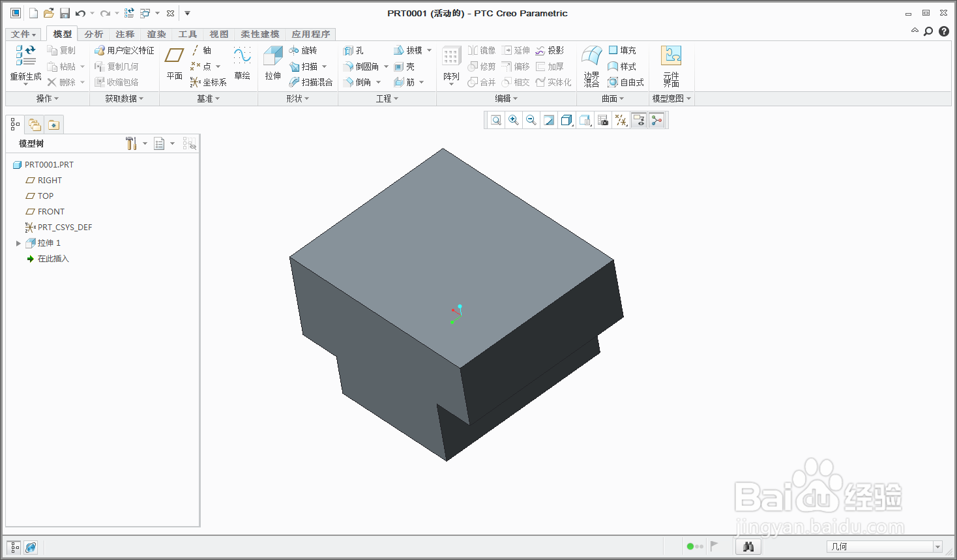Expand the Editing (编辑) group dropdown
957x560 pixels.
[507, 98]
